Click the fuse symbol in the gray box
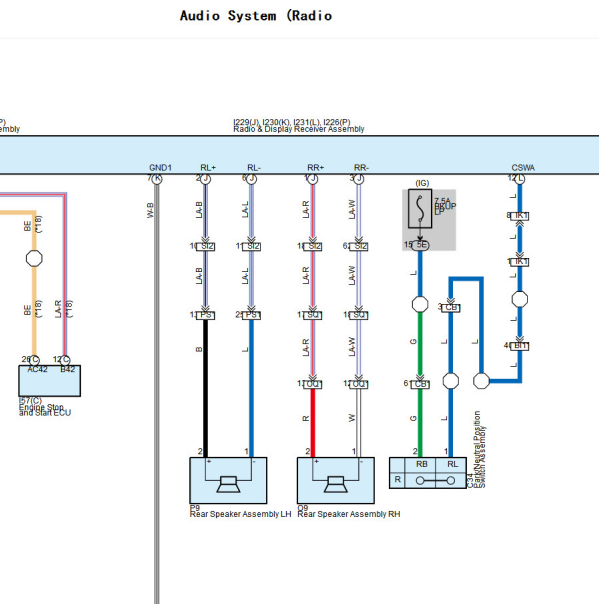599x604 pixels. click(x=420, y=209)
